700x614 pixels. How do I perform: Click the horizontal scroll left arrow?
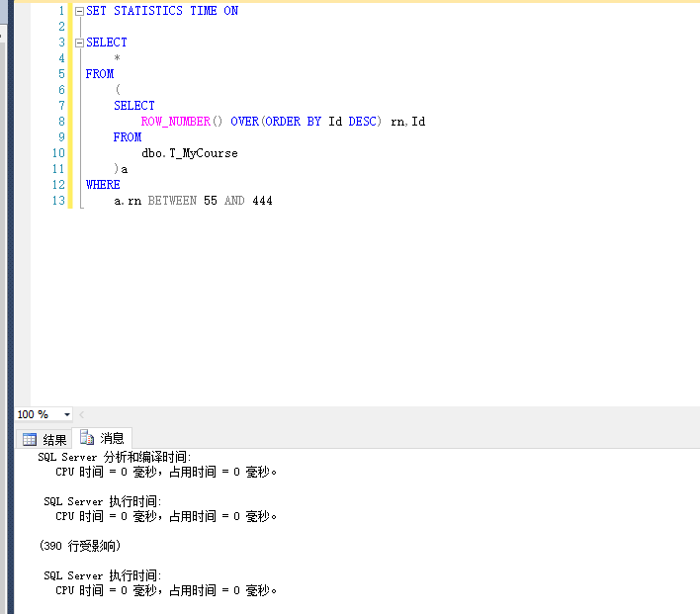(x=82, y=414)
